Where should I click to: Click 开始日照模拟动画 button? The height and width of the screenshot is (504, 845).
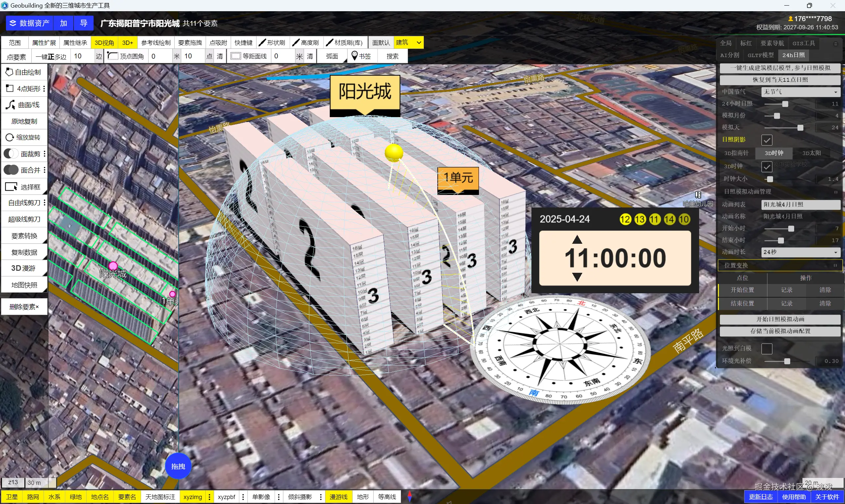pyautogui.click(x=780, y=319)
